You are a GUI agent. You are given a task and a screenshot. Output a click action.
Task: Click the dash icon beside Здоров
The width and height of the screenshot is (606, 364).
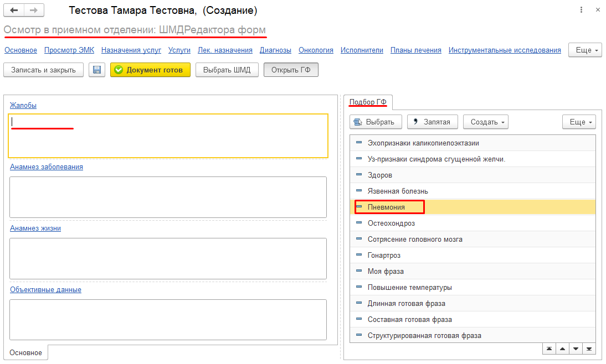point(359,175)
